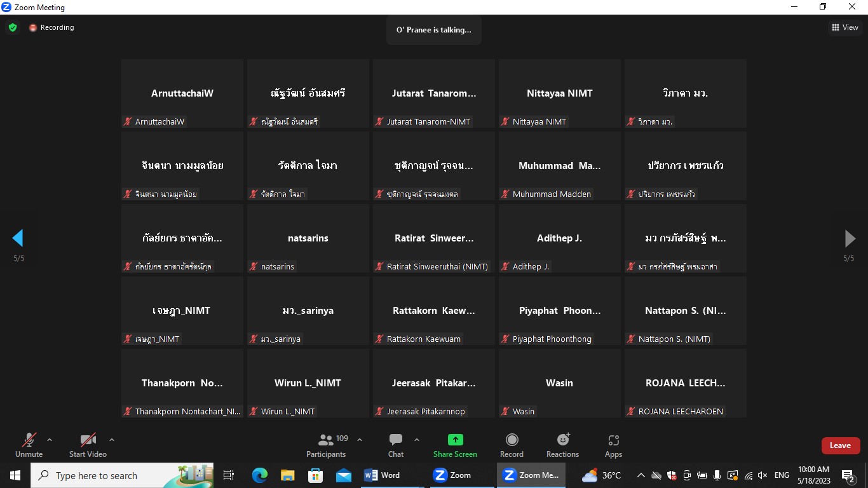The width and height of the screenshot is (868, 488).
Task: Open the Apps panel
Action: [x=613, y=440]
